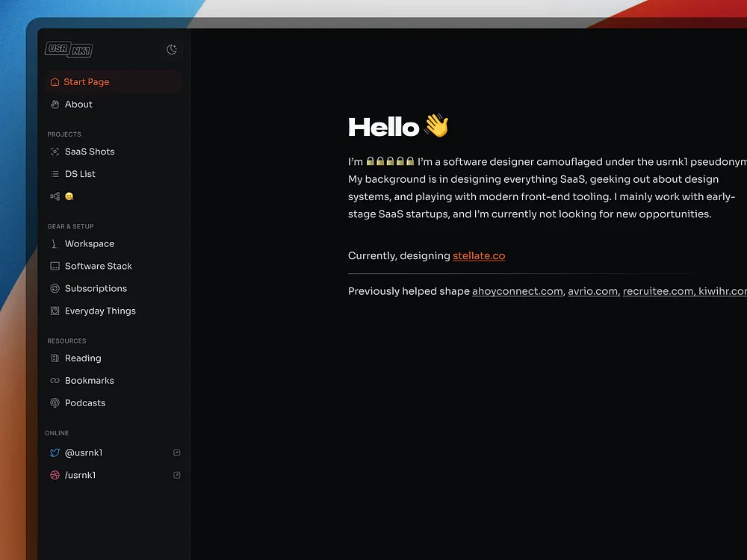Open the stellate.co link
Image resolution: width=747 pixels, height=560 pixels.
tap(479, 255)
